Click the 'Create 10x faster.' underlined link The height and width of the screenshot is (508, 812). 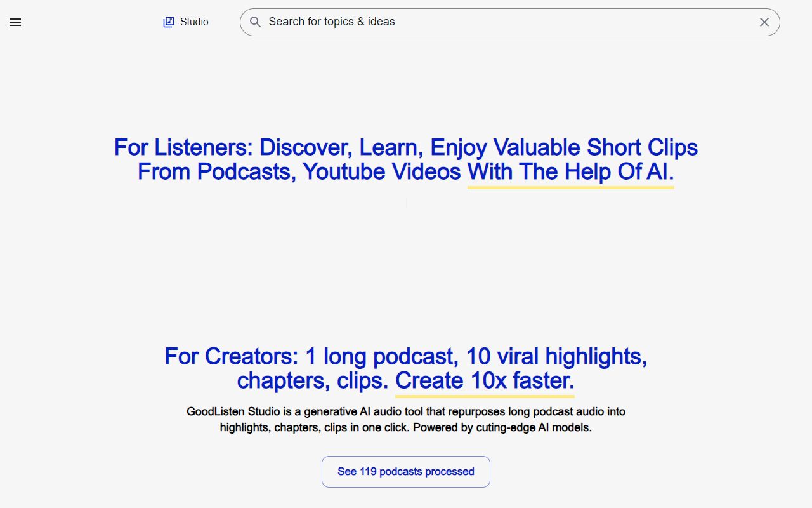click(484, 380)
